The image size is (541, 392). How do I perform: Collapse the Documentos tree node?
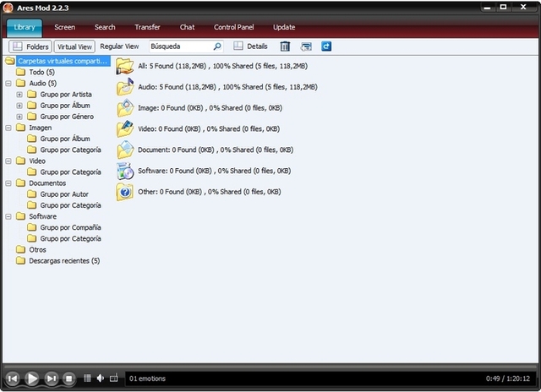[x=8, y=183]
